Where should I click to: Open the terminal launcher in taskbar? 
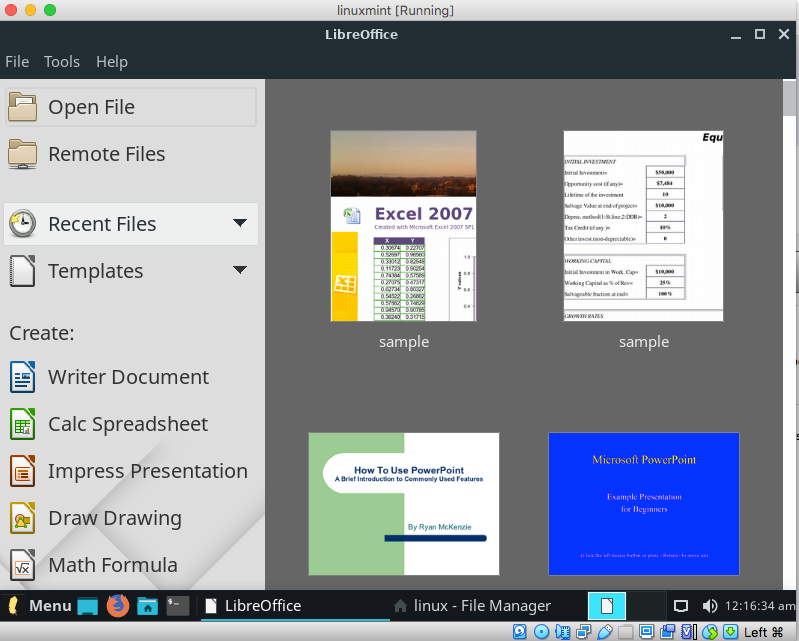[x=178, y=606]
